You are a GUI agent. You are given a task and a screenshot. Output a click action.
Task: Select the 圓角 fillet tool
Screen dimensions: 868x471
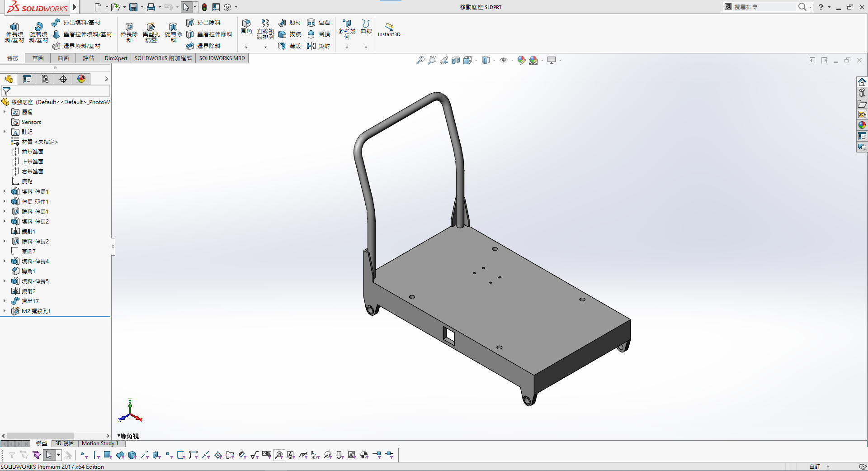(x=246, y=27)
